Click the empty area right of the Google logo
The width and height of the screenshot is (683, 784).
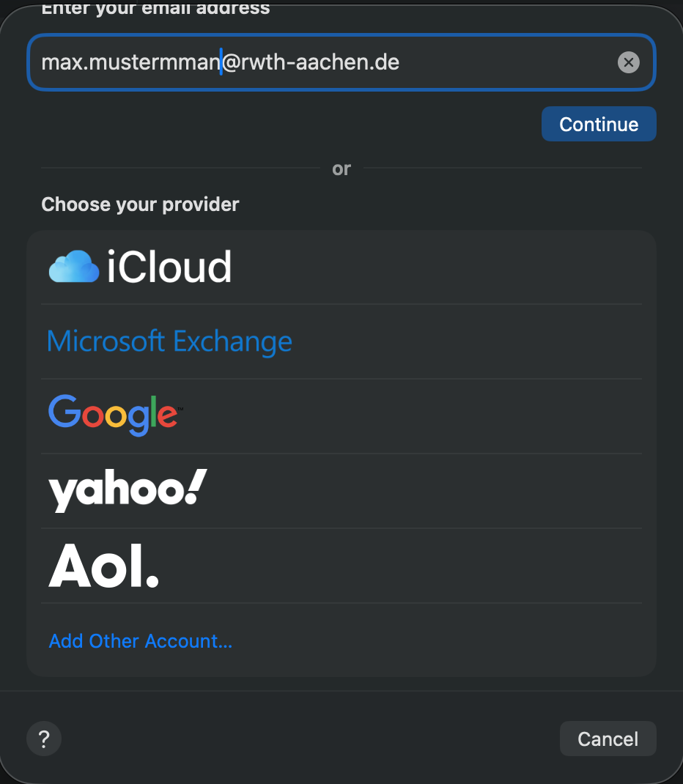[x=410, y=415]
